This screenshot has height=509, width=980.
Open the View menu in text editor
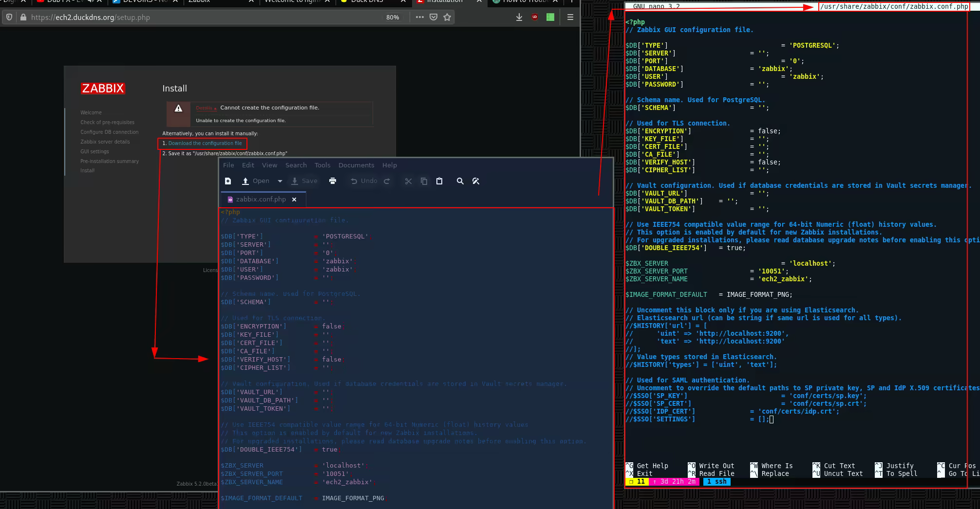pos(269,165)
